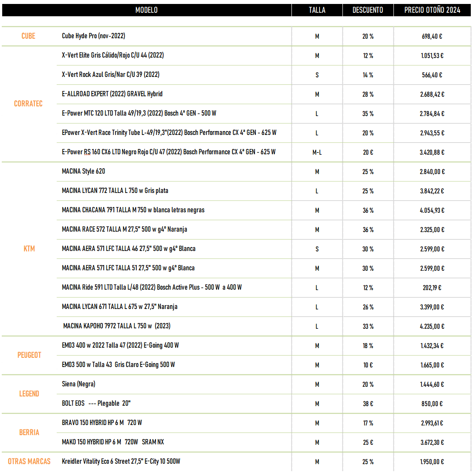
Task: Select the PEUGEOT brand label
Action: (29, 355)
